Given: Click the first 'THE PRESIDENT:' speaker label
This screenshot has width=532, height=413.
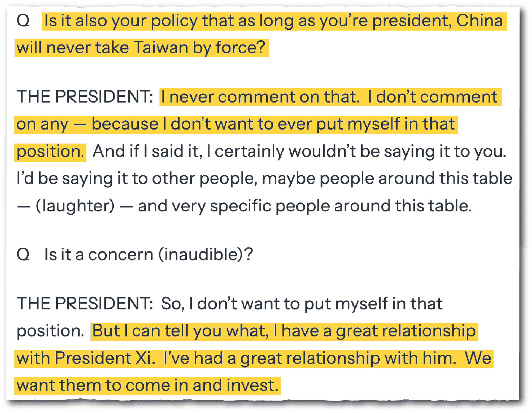Looking at the screenshot, I should click(85, 96).
